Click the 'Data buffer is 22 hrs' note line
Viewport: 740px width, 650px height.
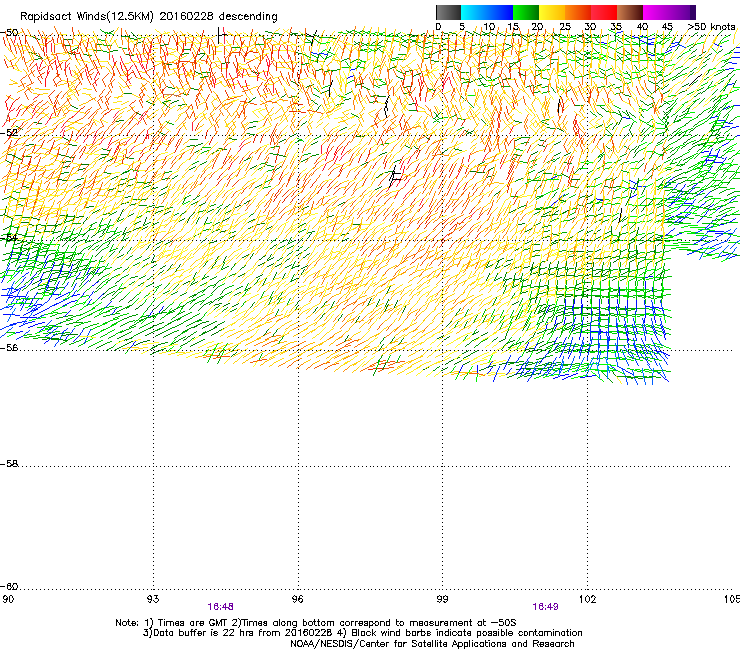coord(362,633)
